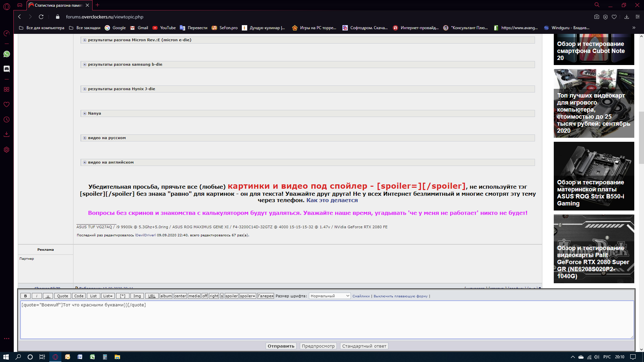644x362 pixels.
Task: Open the font size dropdown
Action: click(x=330, y=296)
